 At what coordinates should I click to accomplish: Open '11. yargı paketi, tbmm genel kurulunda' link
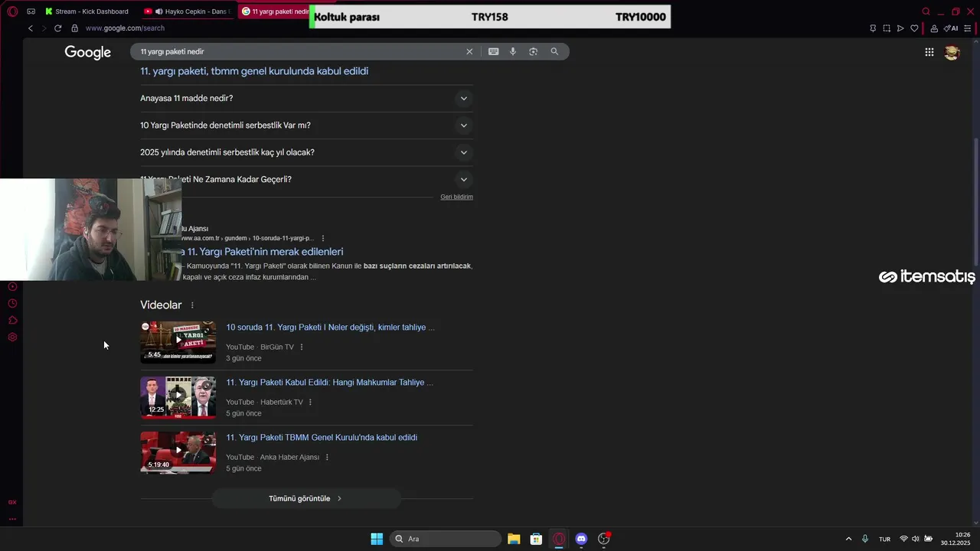[254, 71]
